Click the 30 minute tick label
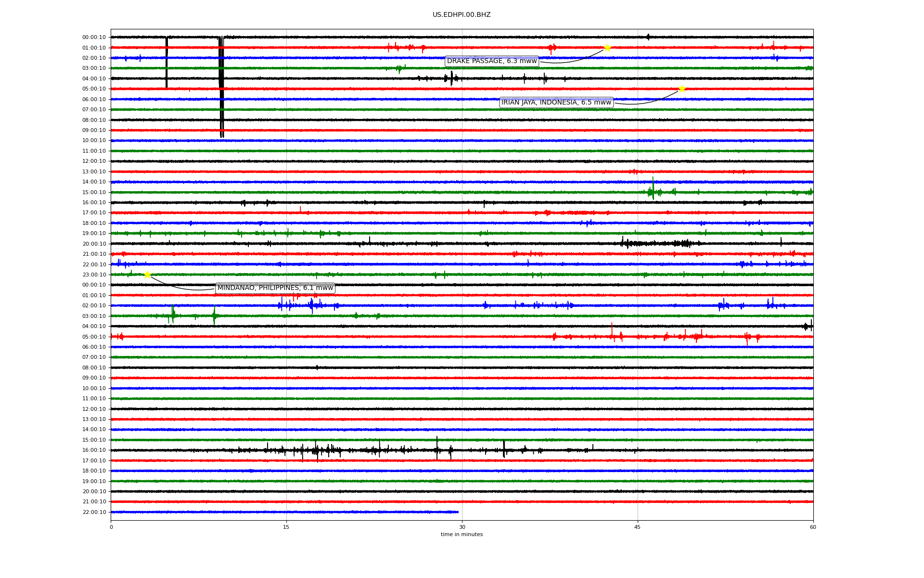Image resolution: width=924 pixels, height=578 pixels. click(462, 527)
